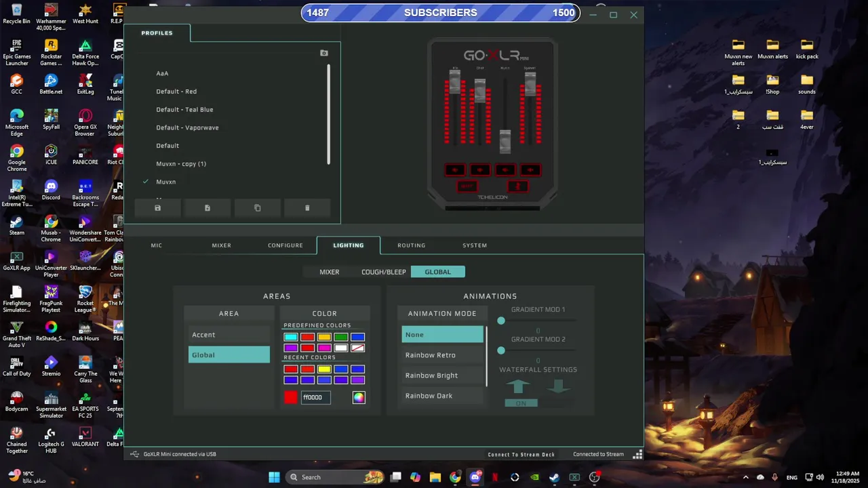Open the SYSTEM tab
This screenshot has height=488, width=868.
coord(475,245)
